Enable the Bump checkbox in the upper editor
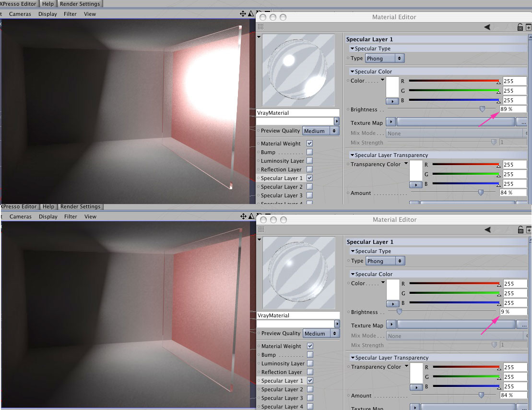 pos(309,152)
